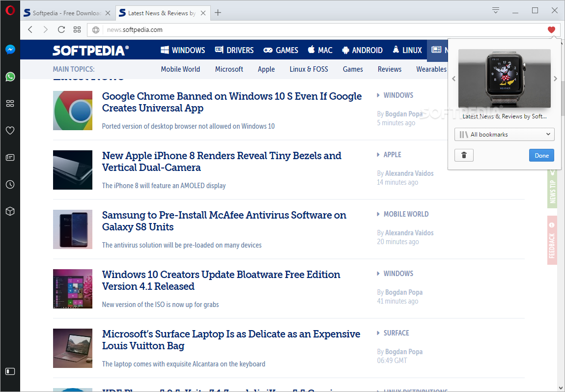This screenshot has height=392, width=565.
Task: Open MOBILE WORLD category tag
Action: pos(406,214)
